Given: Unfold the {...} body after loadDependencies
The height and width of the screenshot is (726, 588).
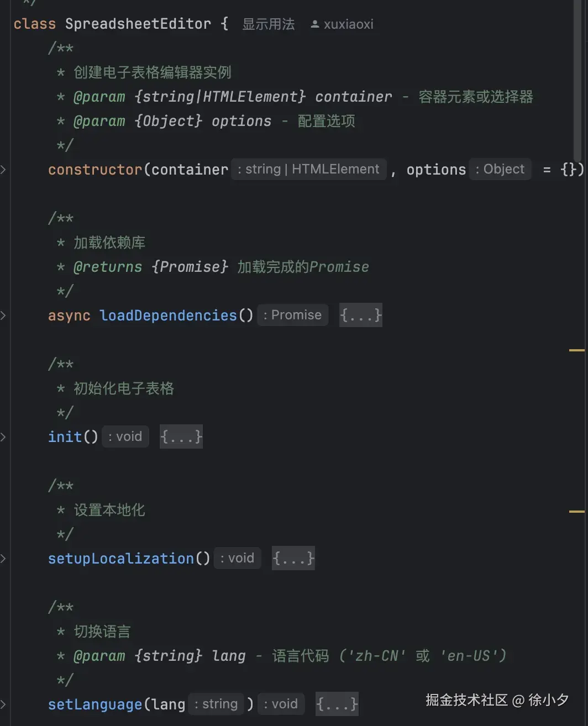Looking at the screenshot, I should click(360, 315).
